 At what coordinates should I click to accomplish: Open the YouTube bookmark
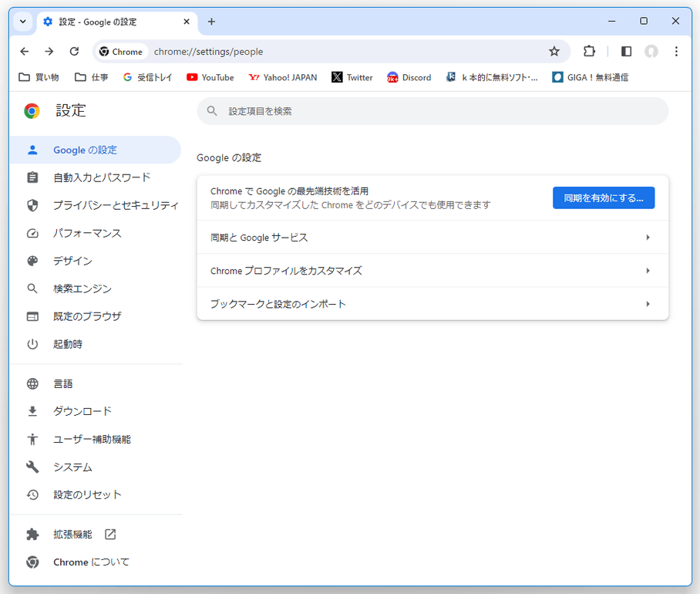[x=210, y=77]
